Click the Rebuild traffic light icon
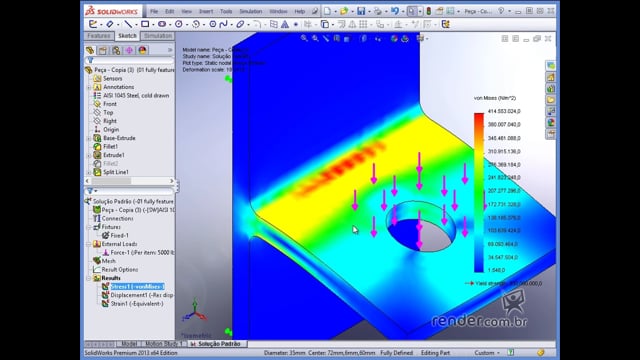 click(x=428, y=11)
